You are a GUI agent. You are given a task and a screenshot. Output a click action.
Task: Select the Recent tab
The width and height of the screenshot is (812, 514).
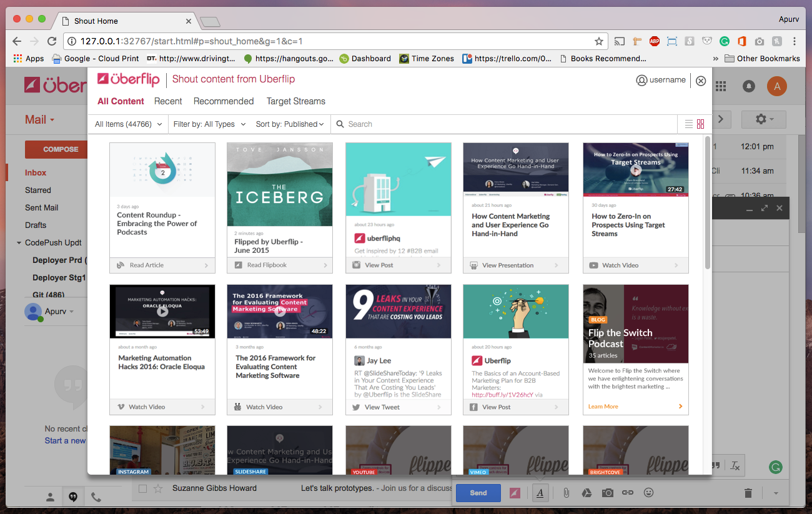tap(168, 101)
